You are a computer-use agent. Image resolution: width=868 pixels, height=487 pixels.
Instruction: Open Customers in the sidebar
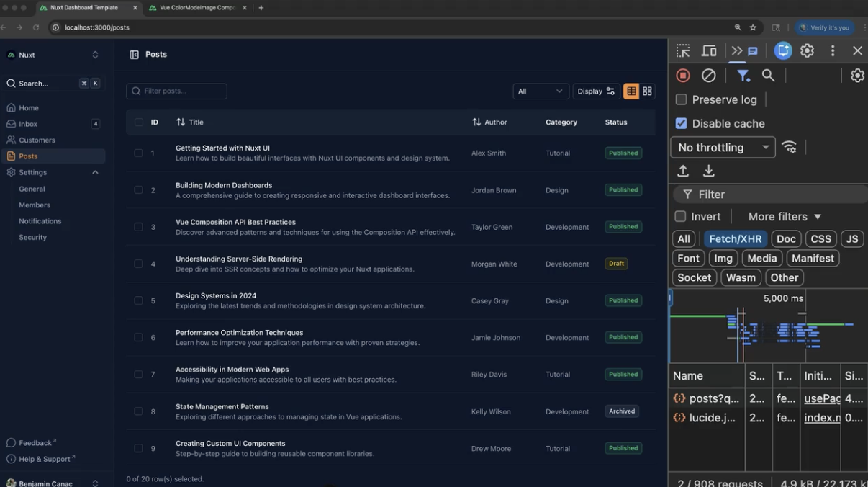[x=53, y=140]
